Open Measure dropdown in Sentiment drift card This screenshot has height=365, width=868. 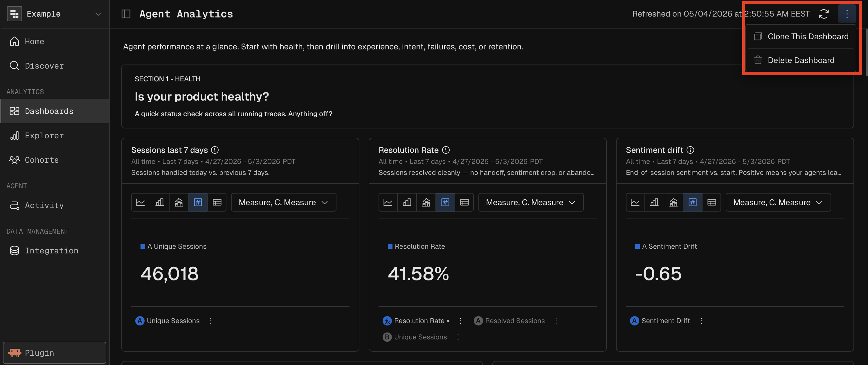pos(778,202)
